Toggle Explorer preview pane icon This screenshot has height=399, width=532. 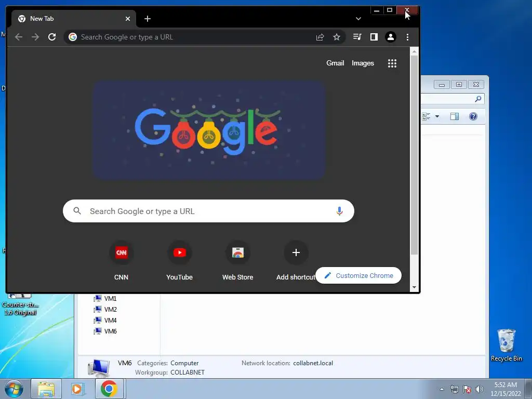click(454, 116)
